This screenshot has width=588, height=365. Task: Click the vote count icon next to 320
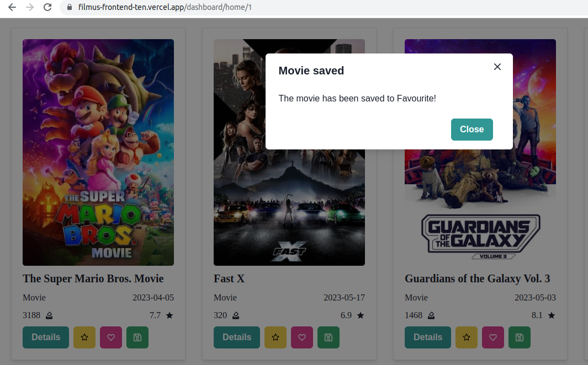tap(236, 315)
